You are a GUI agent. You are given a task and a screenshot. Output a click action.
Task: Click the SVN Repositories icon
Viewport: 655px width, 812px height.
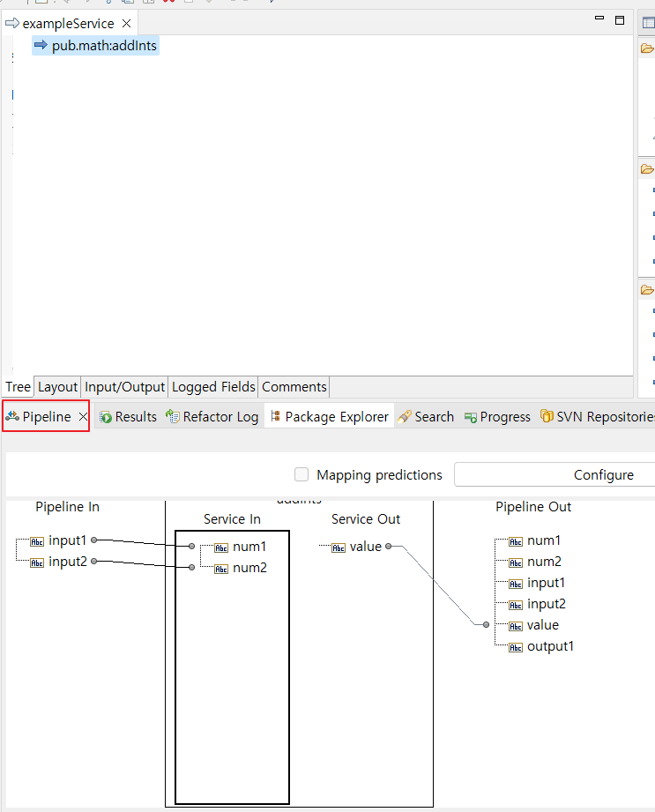tap(547, 416)
